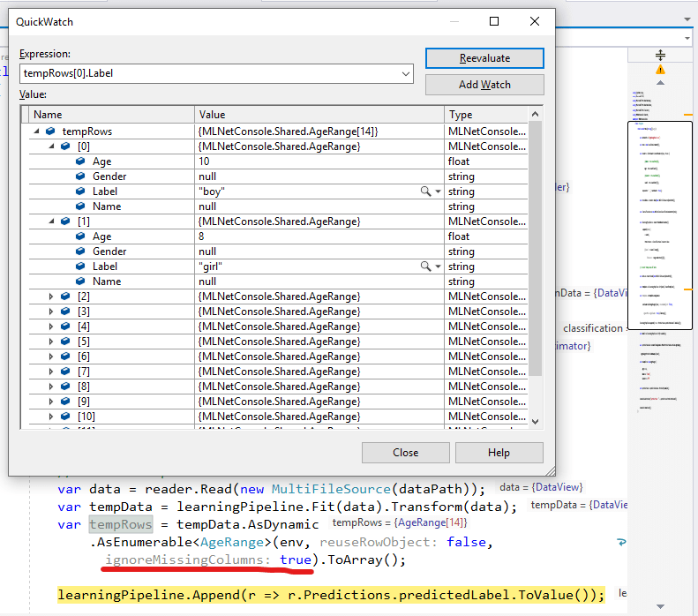
Task: Click the Name column header
Action: (x=112, y=115)
